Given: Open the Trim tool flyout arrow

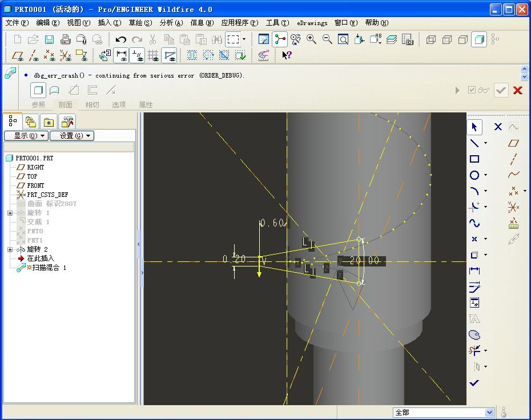Looking at the screenshot, I should 486,350.
